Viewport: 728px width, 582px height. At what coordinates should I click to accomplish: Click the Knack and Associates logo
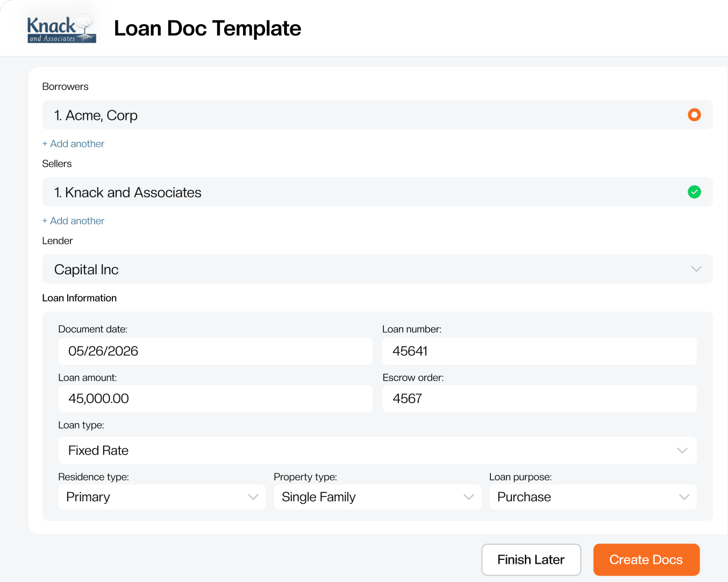pyautogui.click(x=61, y=29)
